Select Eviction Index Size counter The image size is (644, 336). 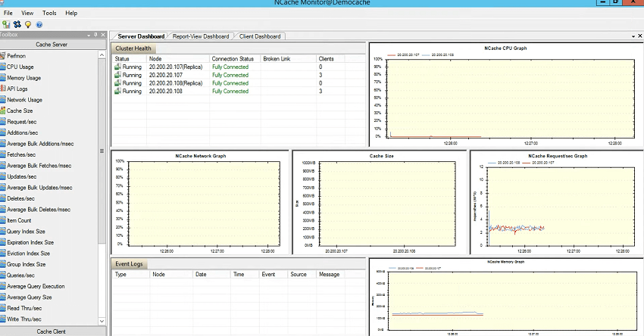point(28,254)
